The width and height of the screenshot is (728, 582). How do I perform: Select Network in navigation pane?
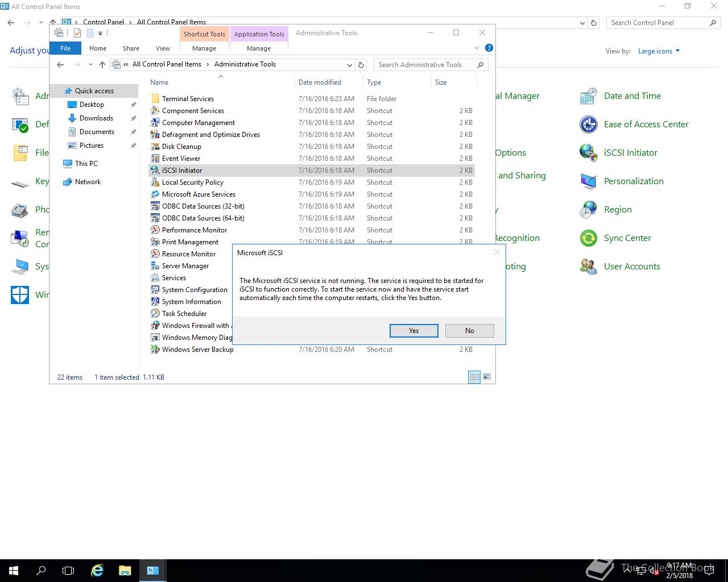pos(88,182)
